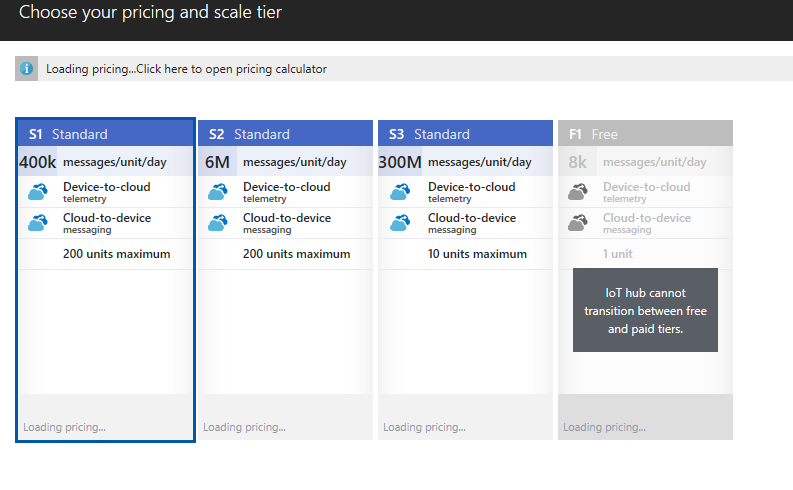
Task: Click the cloud icon beside S1 Cloud-to-device messaging
Action: click(x=38, y=222)
